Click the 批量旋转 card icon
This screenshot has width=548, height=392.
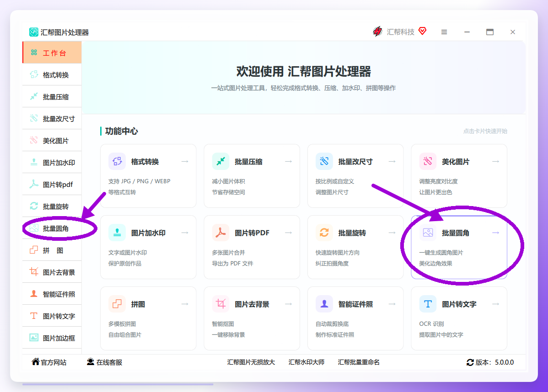point(324,233)
